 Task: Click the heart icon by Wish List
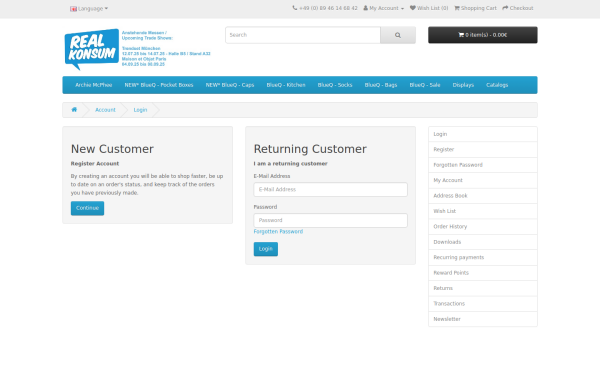[x=412, y=8]
